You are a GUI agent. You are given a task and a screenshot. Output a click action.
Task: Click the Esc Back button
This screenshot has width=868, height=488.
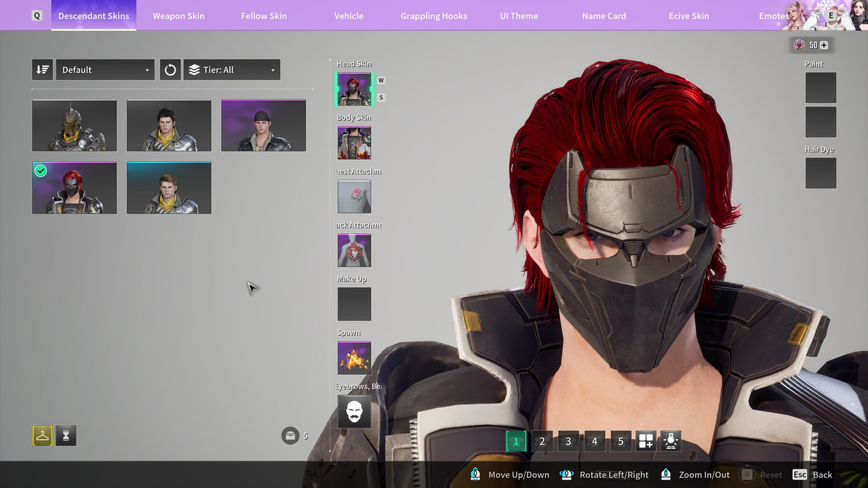pos(812,474)
